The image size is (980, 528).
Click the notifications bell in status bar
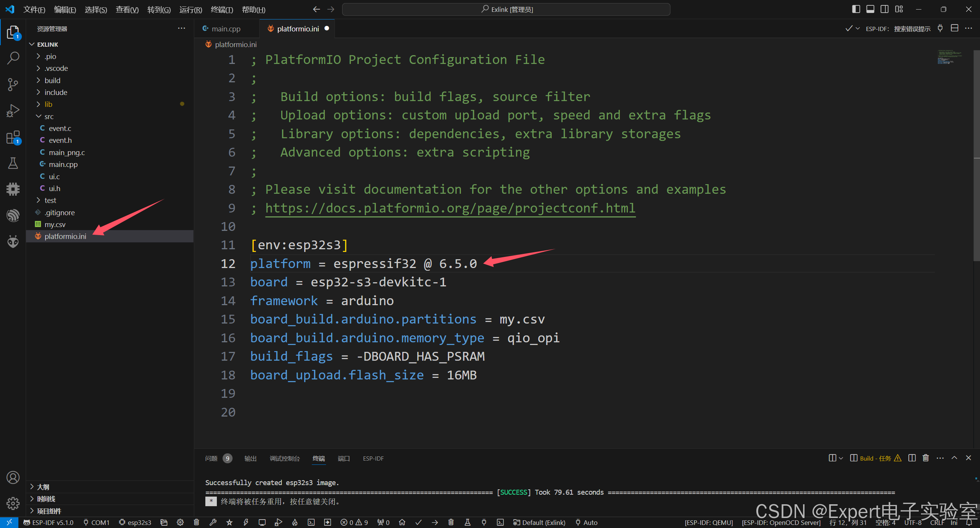click(969, 522)
